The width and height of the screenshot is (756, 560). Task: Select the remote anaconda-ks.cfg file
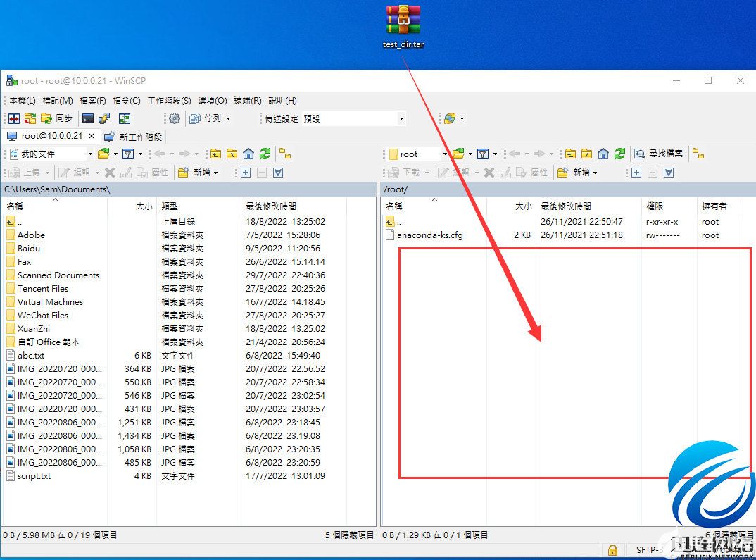(x=429, y=235)
